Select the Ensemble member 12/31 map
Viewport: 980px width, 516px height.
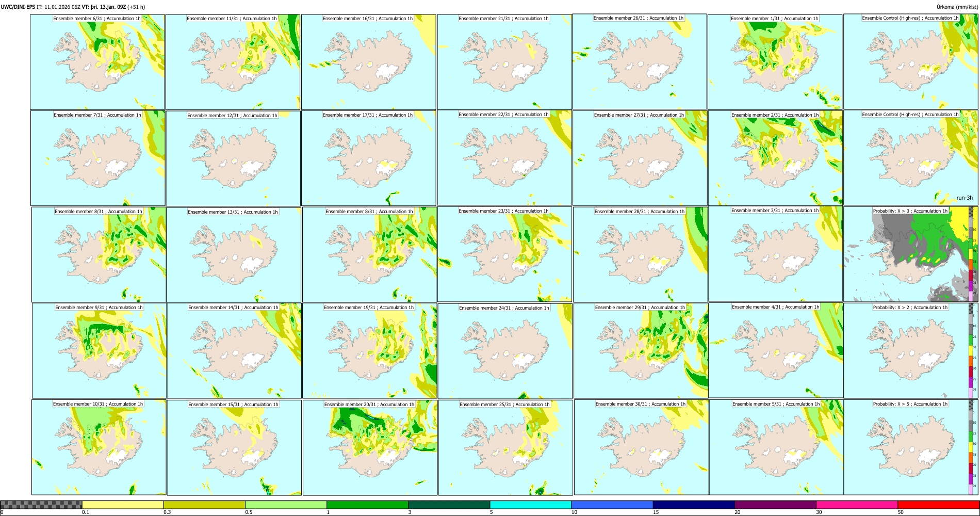click(x=233, y=158)
